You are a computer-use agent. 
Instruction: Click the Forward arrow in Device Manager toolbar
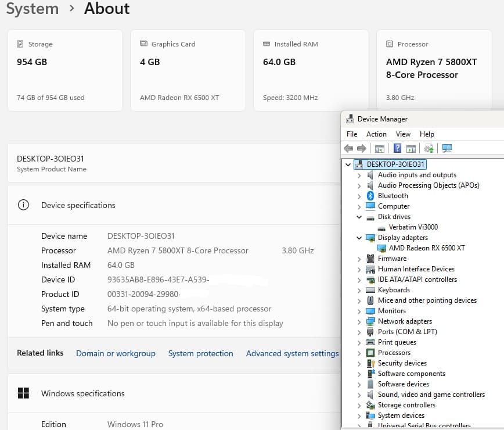(x=362, y=148)
